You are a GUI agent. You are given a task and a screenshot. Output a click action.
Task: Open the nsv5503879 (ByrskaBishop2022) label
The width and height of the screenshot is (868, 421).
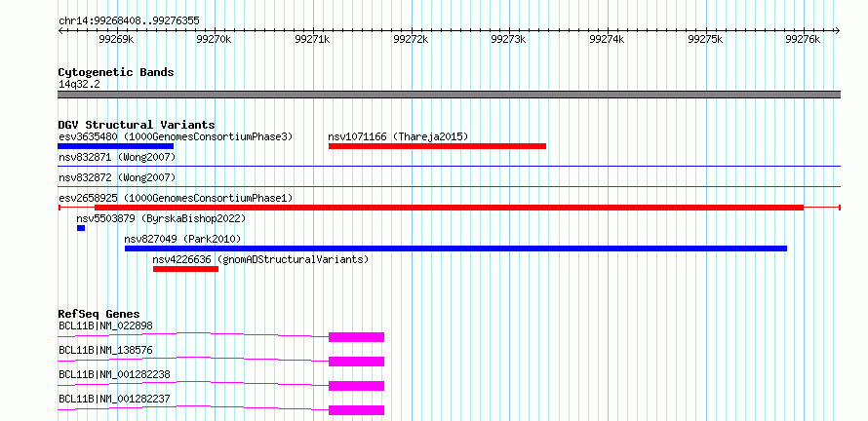click(161, 218)
